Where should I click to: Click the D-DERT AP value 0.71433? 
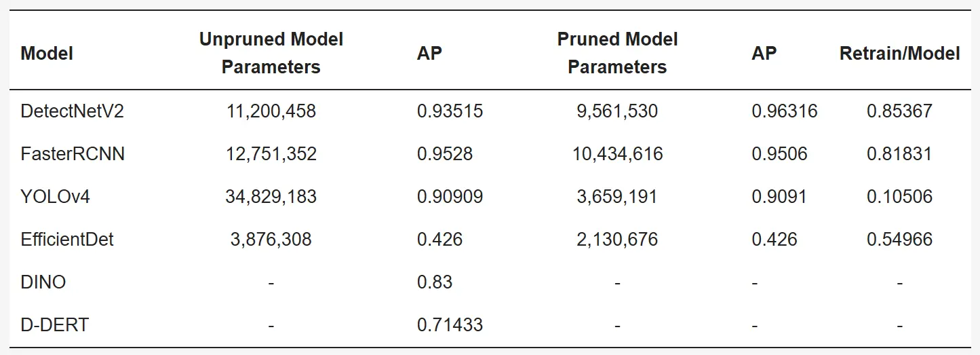coord(450,324)
